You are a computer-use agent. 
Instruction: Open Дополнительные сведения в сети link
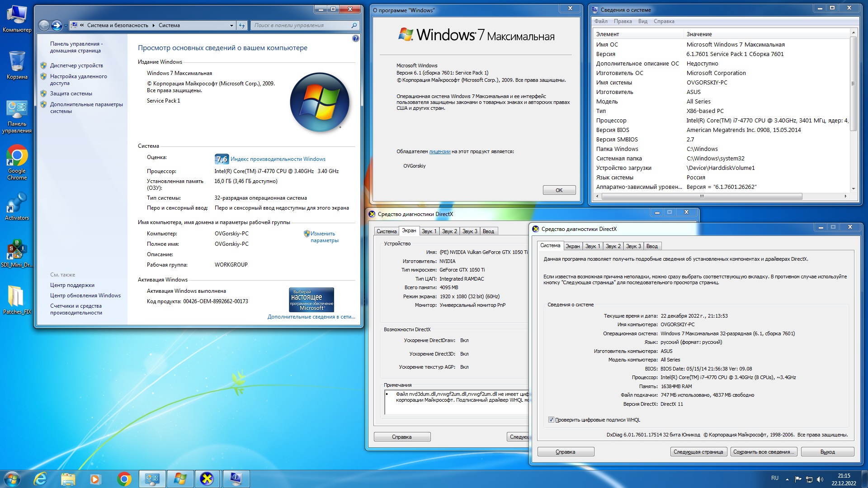311,317
